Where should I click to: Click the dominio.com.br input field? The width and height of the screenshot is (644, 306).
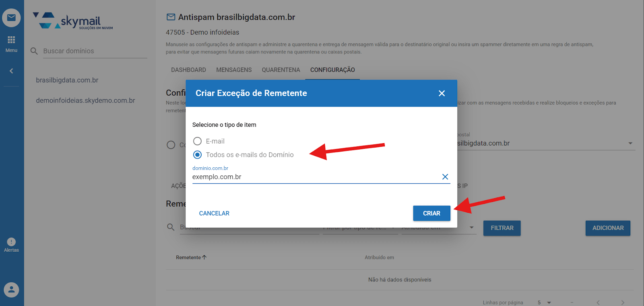314,177
